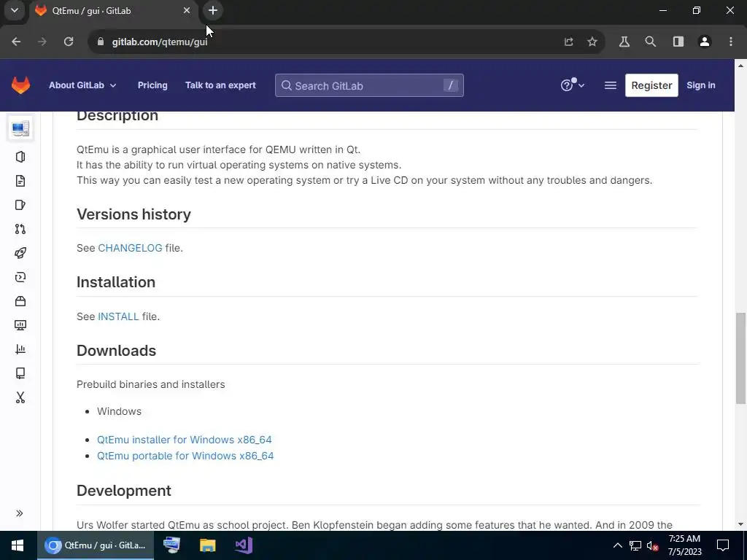
Task: Open Chrome three-dot menu
Action: (x=731, y=42)
